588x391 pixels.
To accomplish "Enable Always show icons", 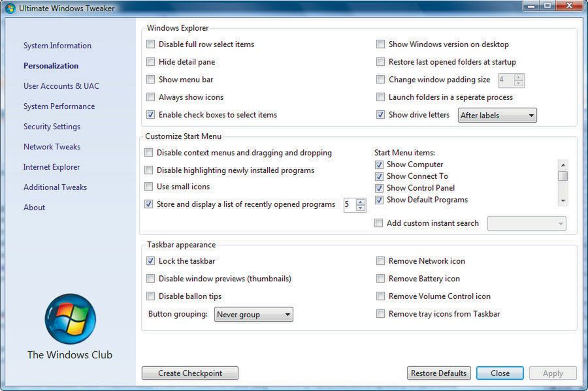I will tap(150, 97).
